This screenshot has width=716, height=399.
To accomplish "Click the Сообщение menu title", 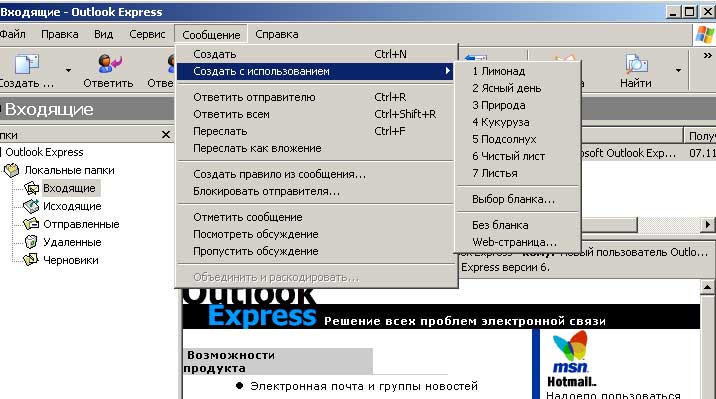I will pos(211,35).
